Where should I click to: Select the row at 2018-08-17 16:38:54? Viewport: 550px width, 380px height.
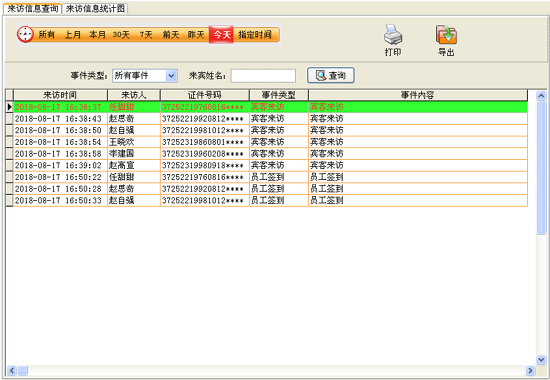[x=270, y=142]
